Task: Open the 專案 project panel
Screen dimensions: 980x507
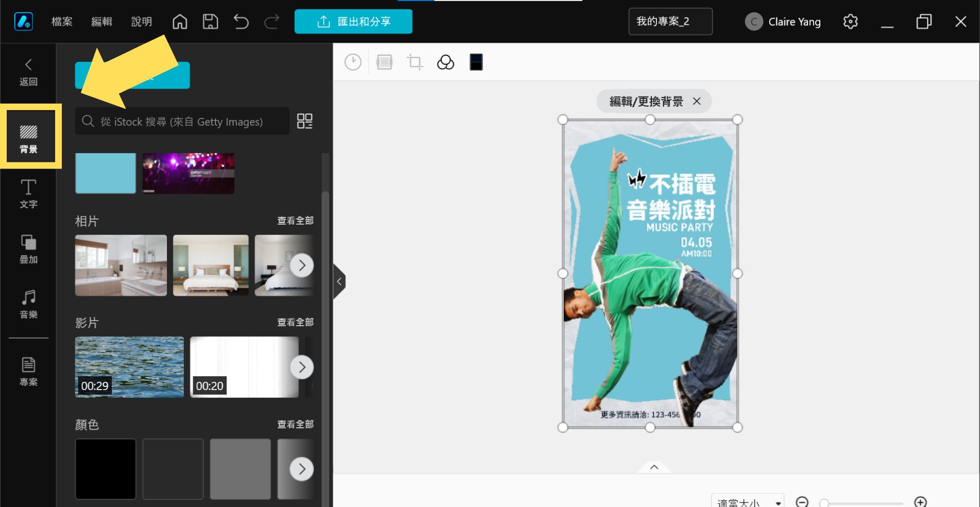Action: (x=28, y=371)
